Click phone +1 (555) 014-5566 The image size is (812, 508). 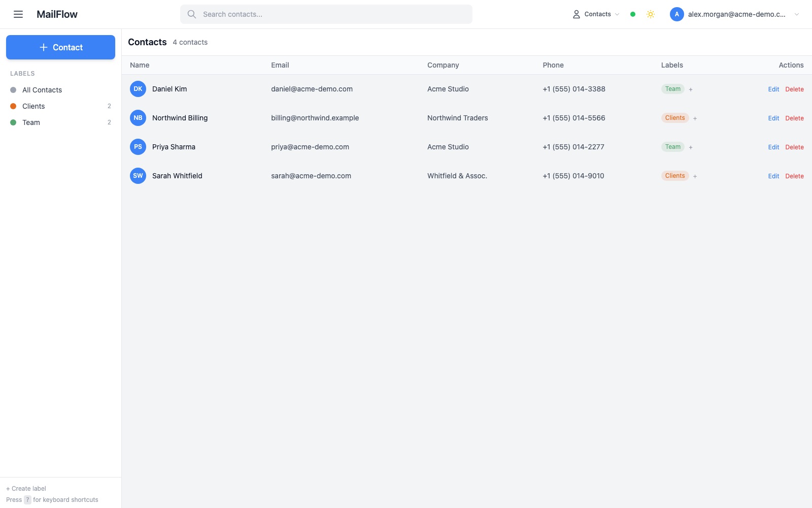[574, 118]
